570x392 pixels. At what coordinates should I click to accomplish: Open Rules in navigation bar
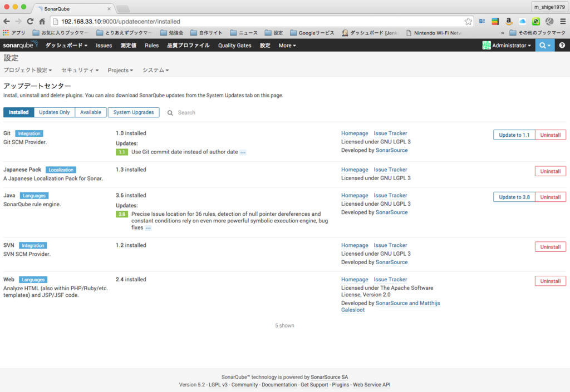point(151,46)
